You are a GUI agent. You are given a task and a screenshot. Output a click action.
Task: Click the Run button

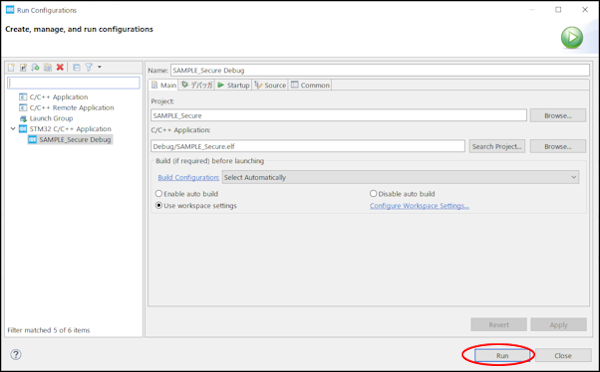coord(502,356)
